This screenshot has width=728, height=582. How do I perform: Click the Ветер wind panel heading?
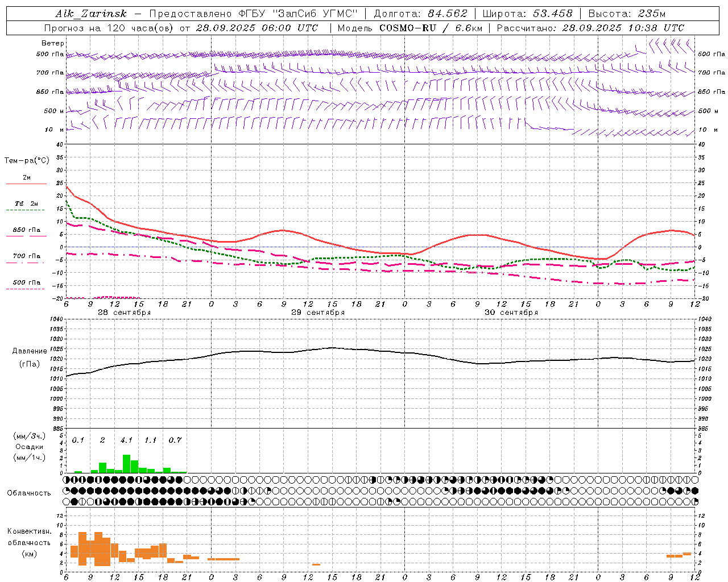point(53,43)
